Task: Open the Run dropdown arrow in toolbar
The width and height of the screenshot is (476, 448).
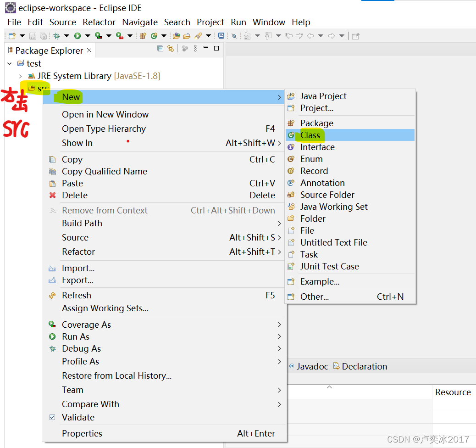Action: [88, 36]
